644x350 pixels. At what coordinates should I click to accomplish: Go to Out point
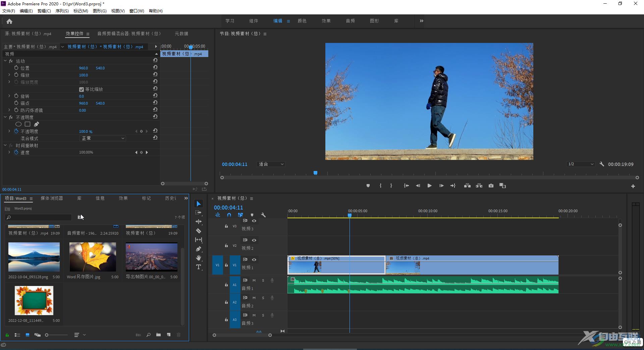(453, 186)
